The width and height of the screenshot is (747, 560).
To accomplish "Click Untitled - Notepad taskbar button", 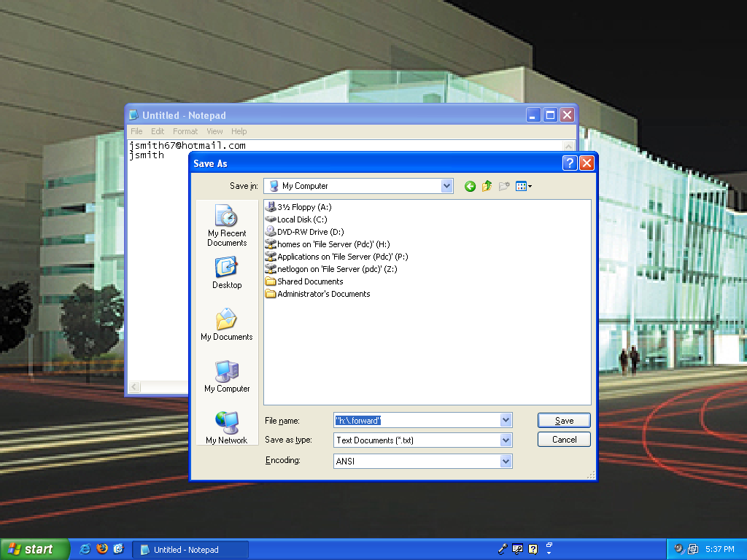I will [190, 550].
